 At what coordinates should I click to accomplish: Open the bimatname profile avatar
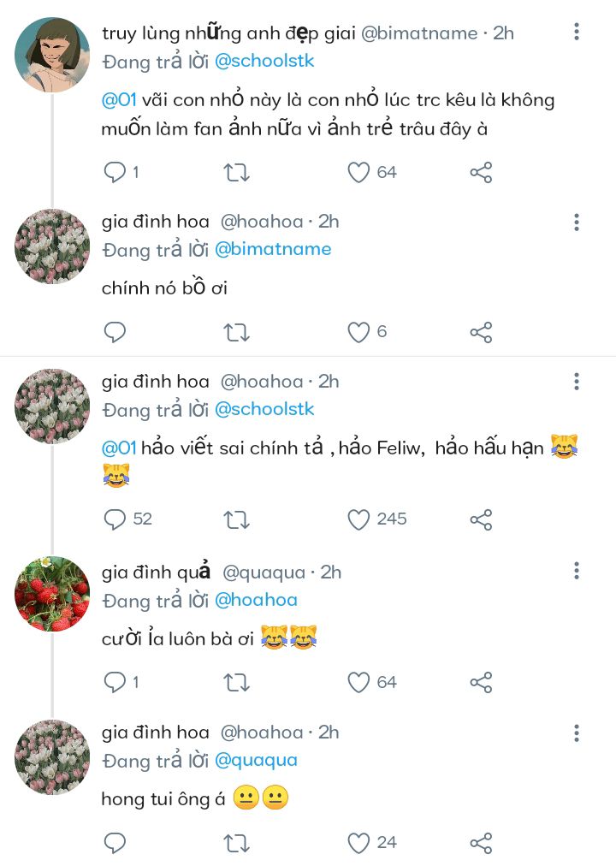pos(52,55)
